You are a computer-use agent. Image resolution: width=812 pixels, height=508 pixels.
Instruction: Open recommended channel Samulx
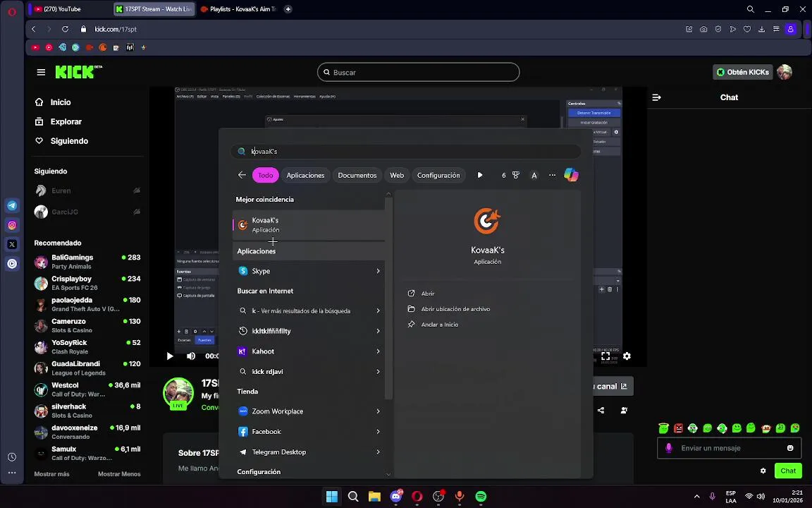pyautogui.click(x=87, y=453)
